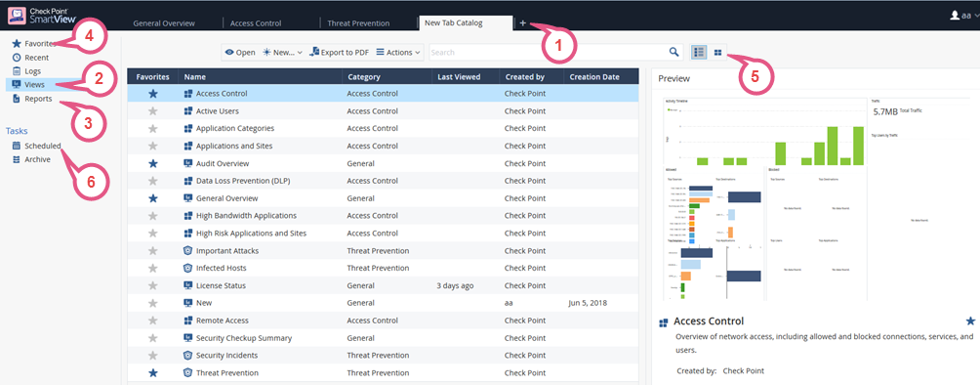Unfavorite the Audit Overview star
The width and height of the screenshot is (980, 385).
pyautogui.click(x=153, y=163)
